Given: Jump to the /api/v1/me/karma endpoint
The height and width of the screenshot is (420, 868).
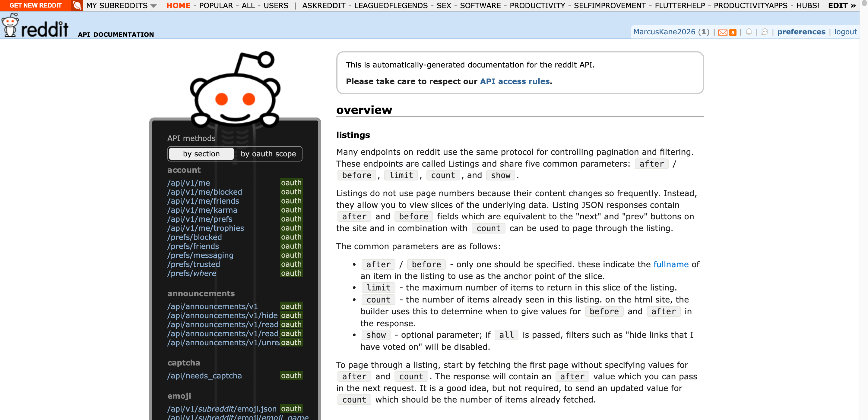Looking at the screenshot, I should [202, 210].
